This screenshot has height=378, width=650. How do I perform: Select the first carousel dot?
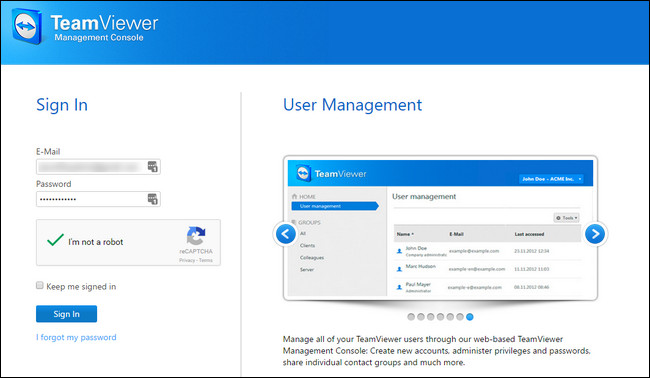[x=411, y=317]
